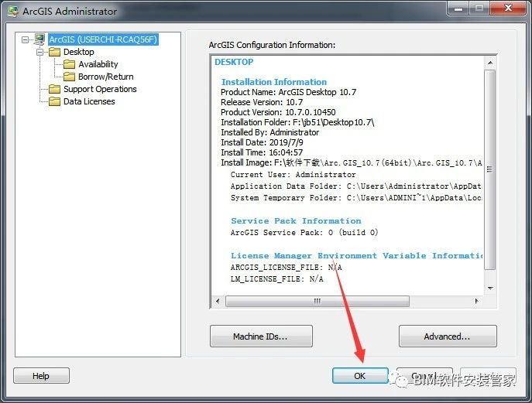Viewport: 532px width, 403px height.
Task: Collapse the ArcGIS root tree node
Action: click(25, 39)
